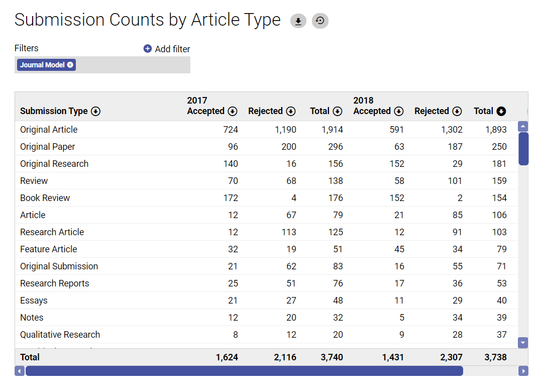Click the vertical scrollbar thumb

point(523,149)
